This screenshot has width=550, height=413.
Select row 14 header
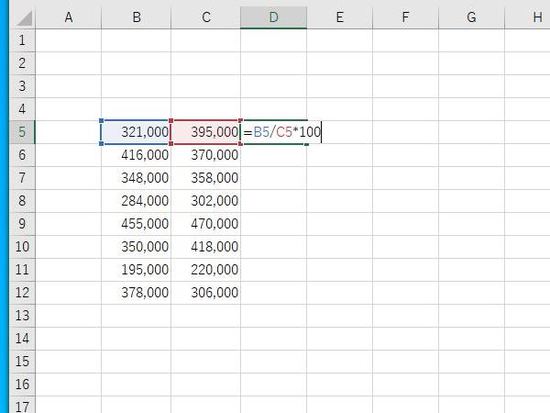click(x=22, y=338)
